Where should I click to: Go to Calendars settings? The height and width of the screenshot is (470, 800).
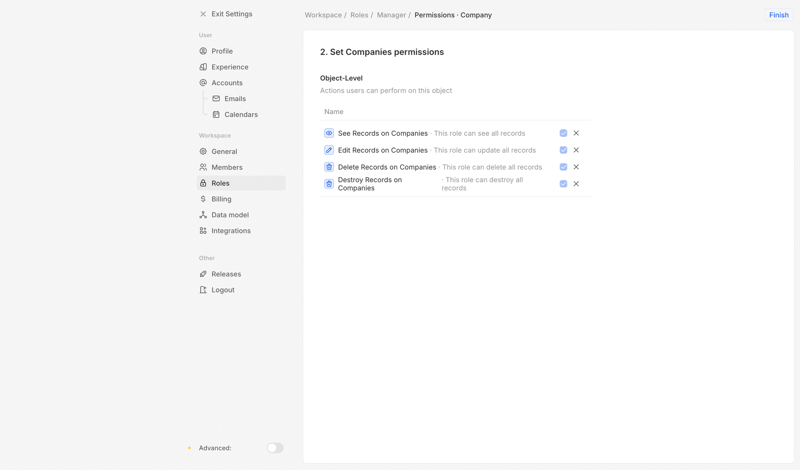coord(248,114)
